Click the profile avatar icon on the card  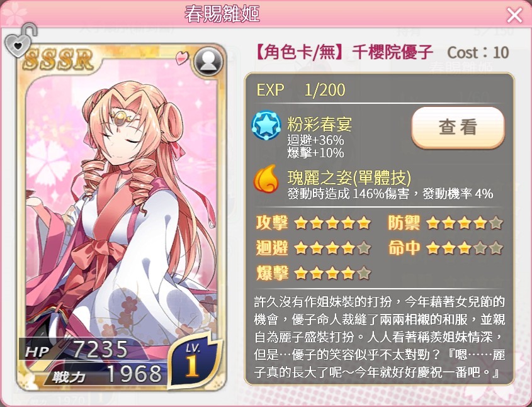208,62
